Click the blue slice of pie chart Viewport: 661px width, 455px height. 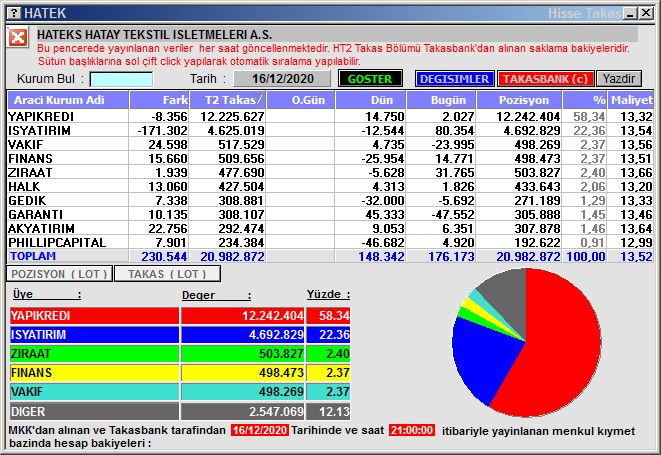[485, 358]
